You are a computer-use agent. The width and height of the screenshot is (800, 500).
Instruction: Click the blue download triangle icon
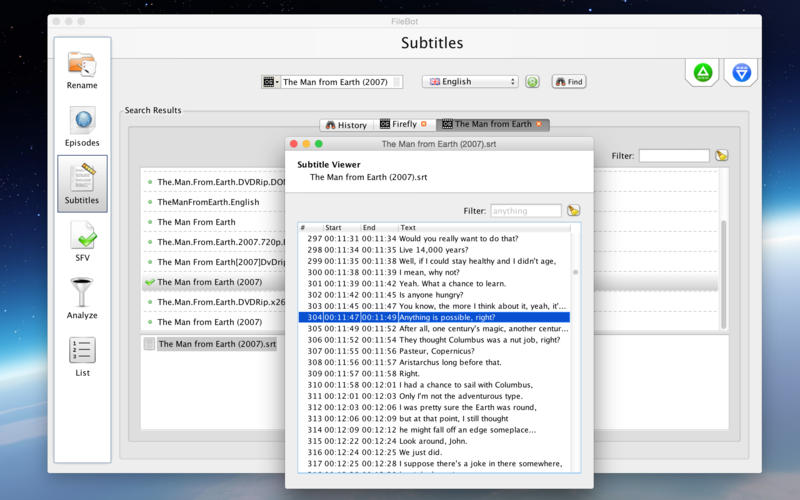pyautogui.click(x=741, y=72)
